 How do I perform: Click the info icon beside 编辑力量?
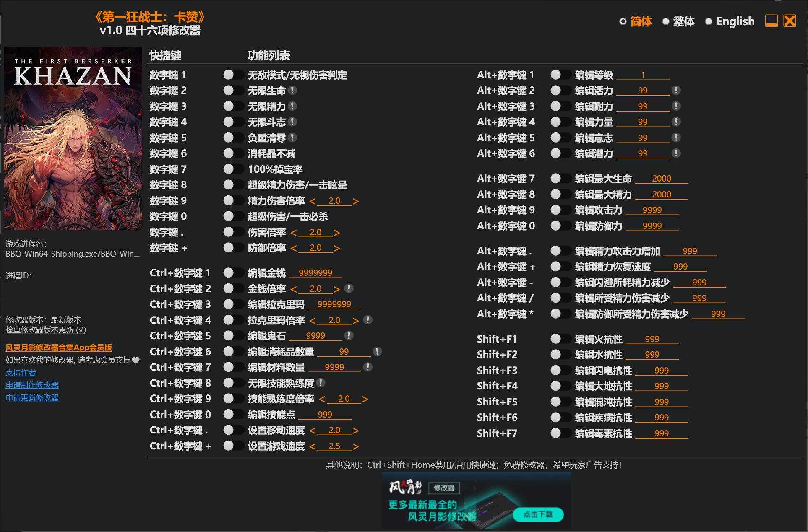(676, 122)
